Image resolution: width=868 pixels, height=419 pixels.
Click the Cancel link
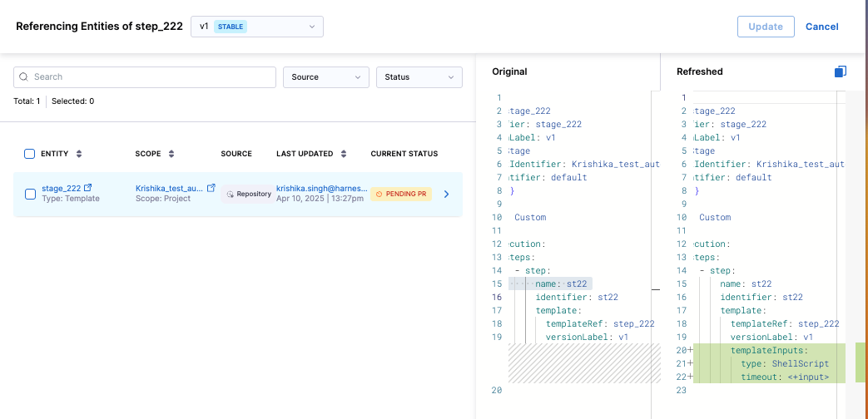click(x=821, y=27)
